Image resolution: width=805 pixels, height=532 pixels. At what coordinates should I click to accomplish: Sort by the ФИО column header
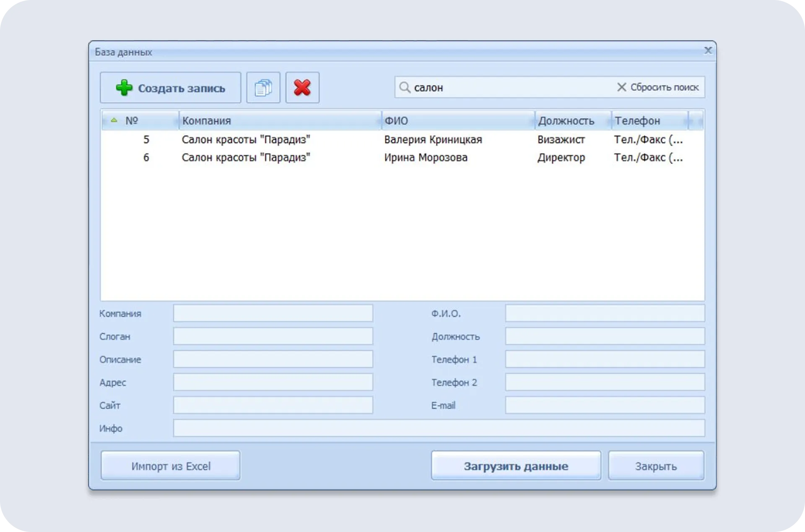click(x=458, y=121)
